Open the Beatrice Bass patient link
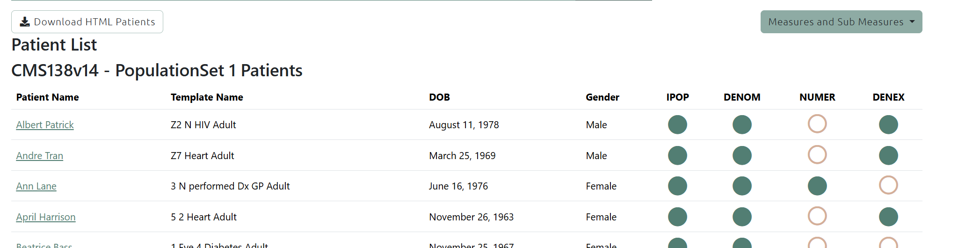Screen dimensions: 980x248 (44, 245)
